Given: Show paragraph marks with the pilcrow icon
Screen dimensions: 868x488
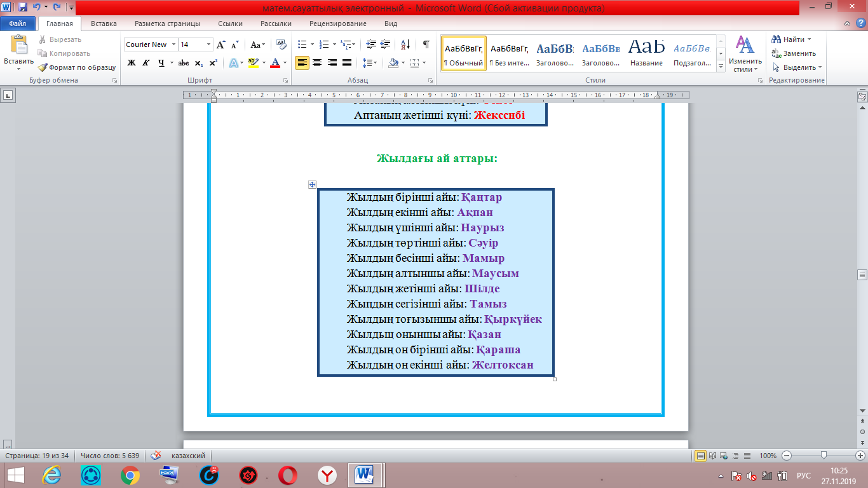Looking at the screenshot, I should [x=426, y=44].
